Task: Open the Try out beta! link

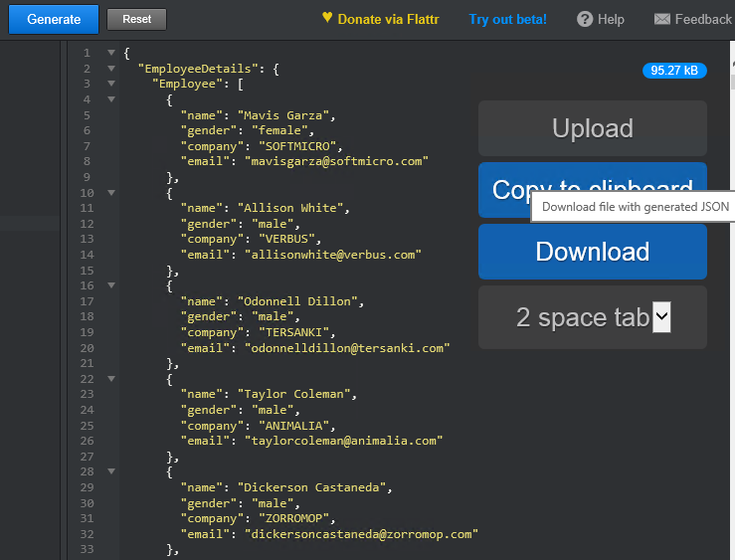Action: tap(507, 19)
